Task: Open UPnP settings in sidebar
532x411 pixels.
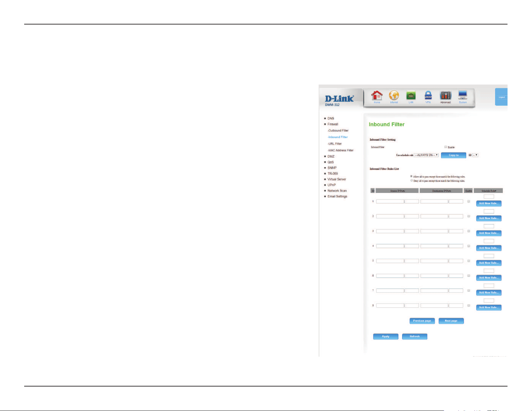Action: 332,185
